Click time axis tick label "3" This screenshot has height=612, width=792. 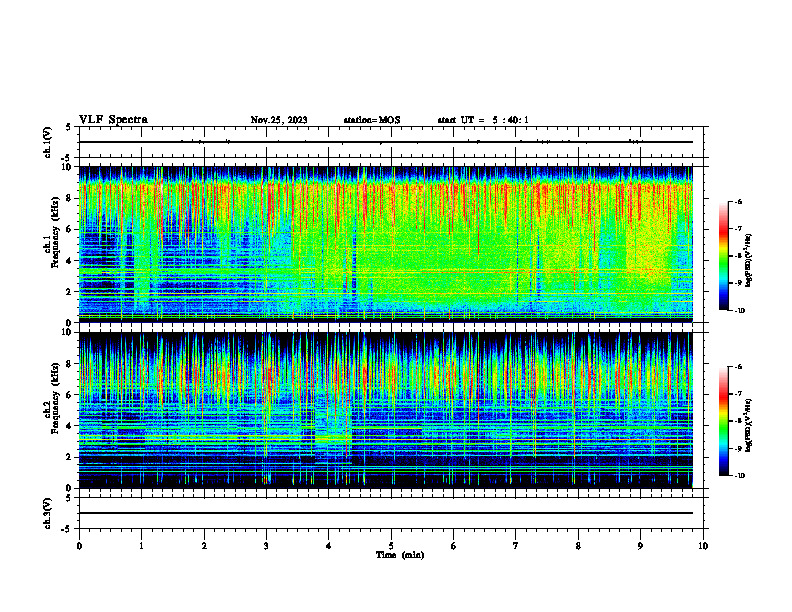(266, 546)
